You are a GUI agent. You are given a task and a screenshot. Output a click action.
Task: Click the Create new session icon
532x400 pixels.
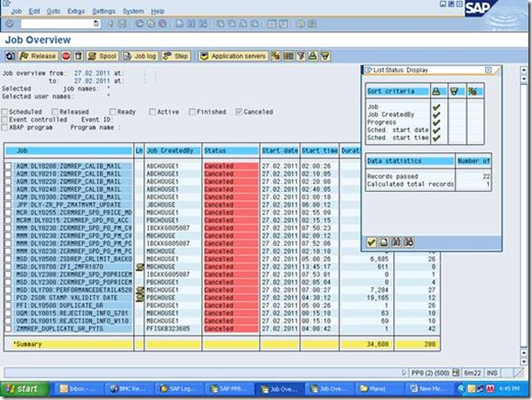coord(271,23)
